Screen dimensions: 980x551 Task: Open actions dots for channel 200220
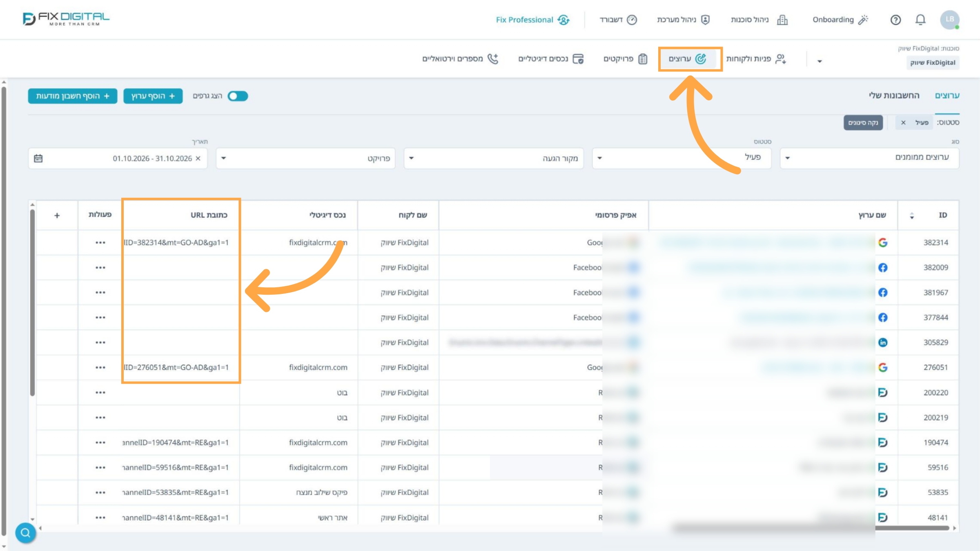coord(100,393)
